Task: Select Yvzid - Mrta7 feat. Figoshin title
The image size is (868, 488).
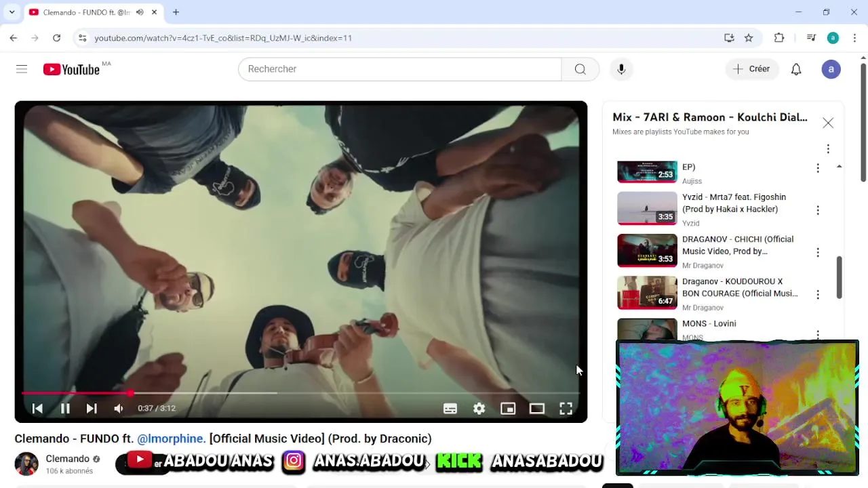Action: coord(734,203)
